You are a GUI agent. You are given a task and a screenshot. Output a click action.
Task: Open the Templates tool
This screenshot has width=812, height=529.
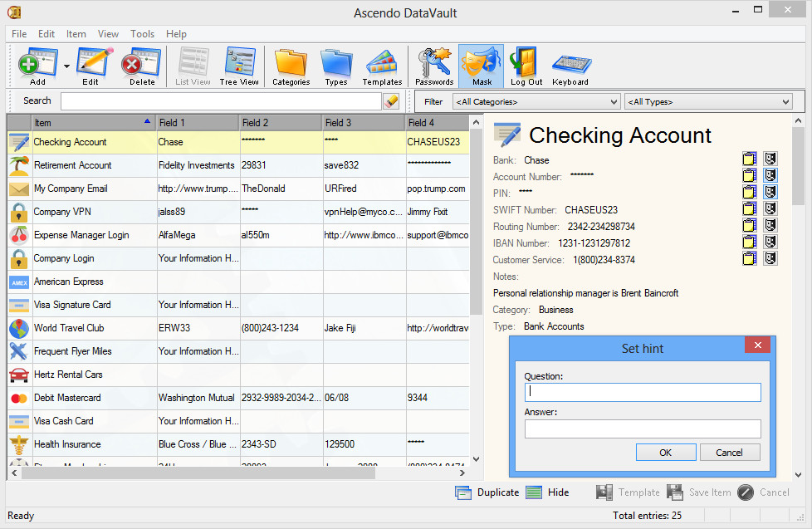coord(382,66)
